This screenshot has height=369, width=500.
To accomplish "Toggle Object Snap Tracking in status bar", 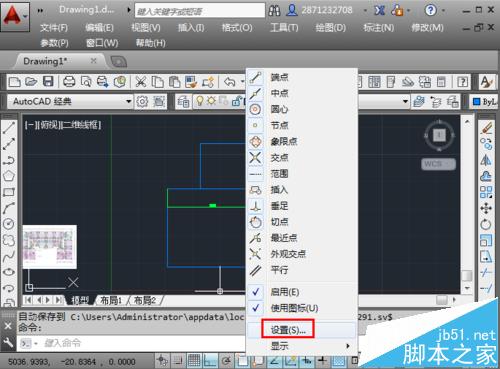I will coord(275,361).
